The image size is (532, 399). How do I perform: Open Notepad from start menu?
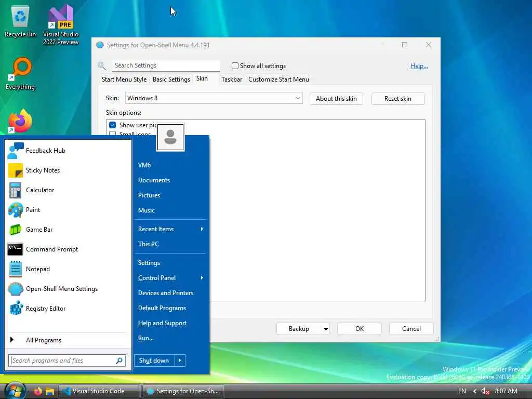[68, 269]
